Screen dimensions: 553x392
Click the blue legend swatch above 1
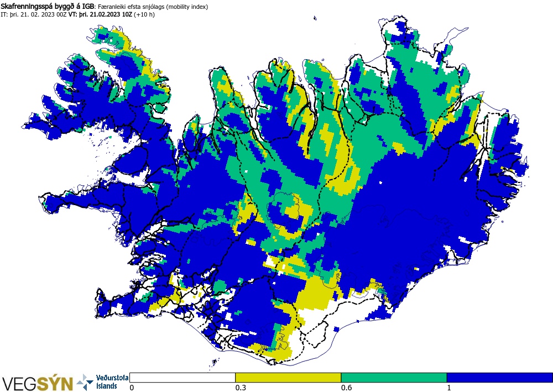point(500,378)
